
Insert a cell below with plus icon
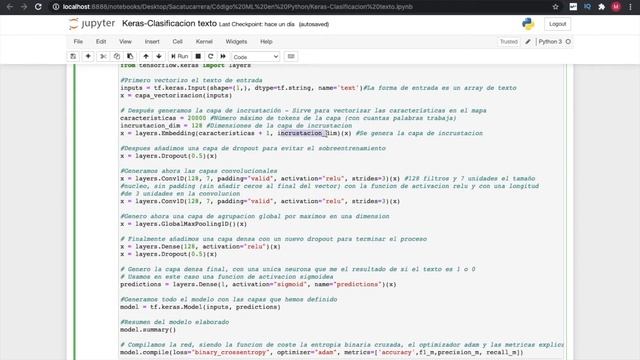click(x=88, y=56)
